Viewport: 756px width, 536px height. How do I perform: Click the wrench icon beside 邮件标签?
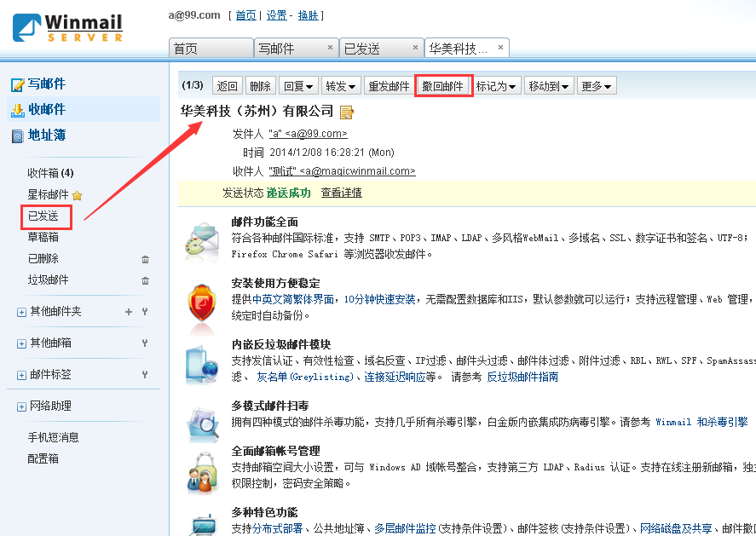(145, 375)
